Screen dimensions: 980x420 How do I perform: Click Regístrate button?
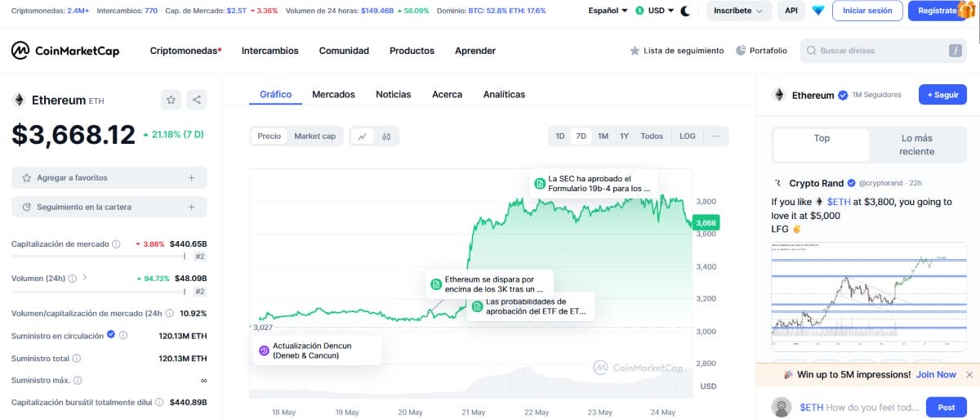[x=937, y=11]
